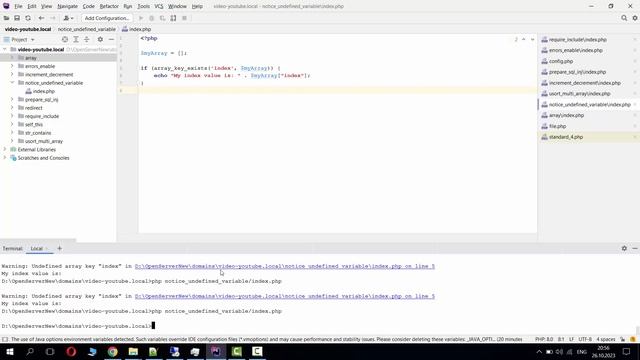Viewport: 640px width, 360px height.
Task: Select Scratches and Consoles node
Action: point(43,158)
